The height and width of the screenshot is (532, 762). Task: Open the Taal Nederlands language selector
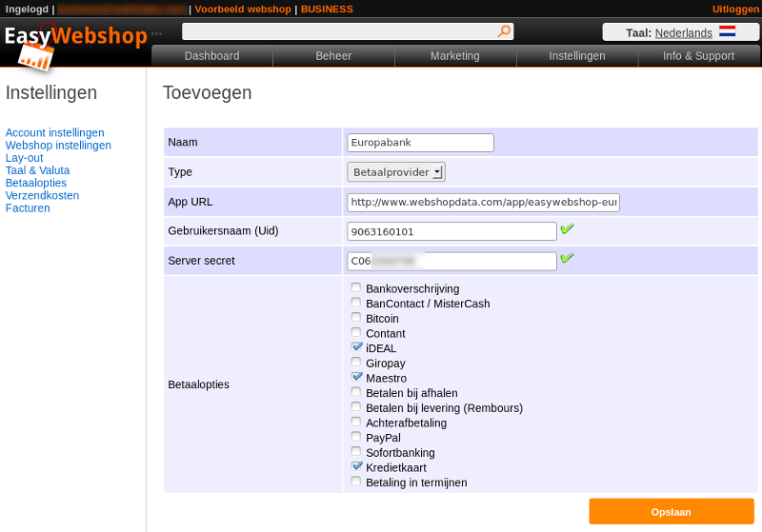click(680, 32)
